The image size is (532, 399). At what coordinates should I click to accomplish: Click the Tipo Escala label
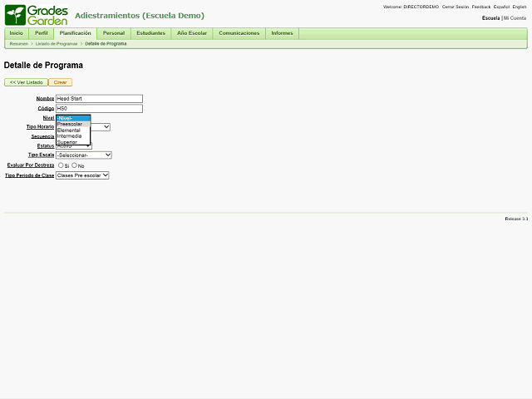tap(41, 155)
